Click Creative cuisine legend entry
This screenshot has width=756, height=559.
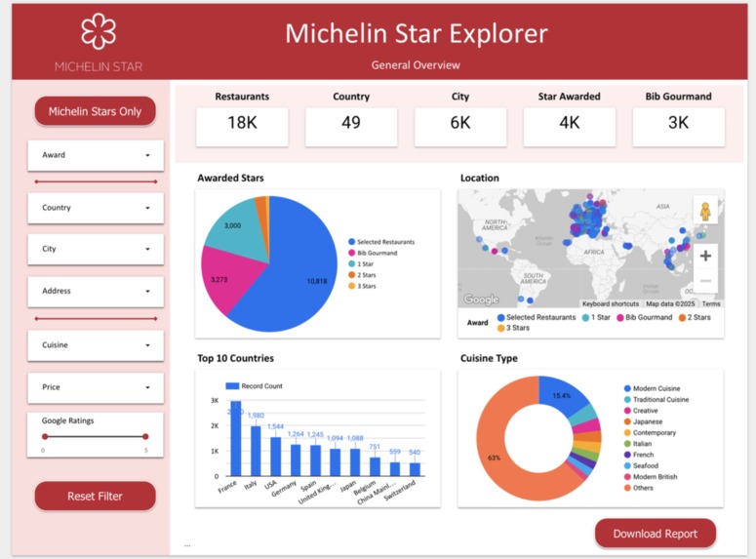641,411
